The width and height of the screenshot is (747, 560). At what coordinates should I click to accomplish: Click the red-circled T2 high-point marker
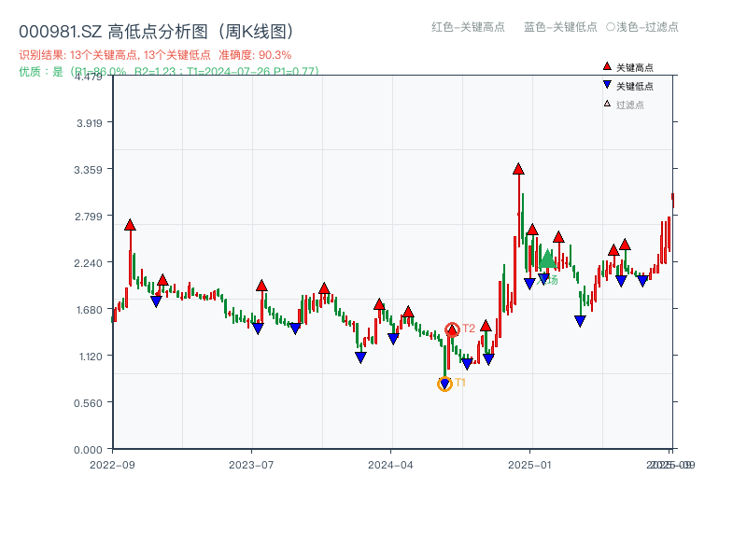tap(451, 329)
